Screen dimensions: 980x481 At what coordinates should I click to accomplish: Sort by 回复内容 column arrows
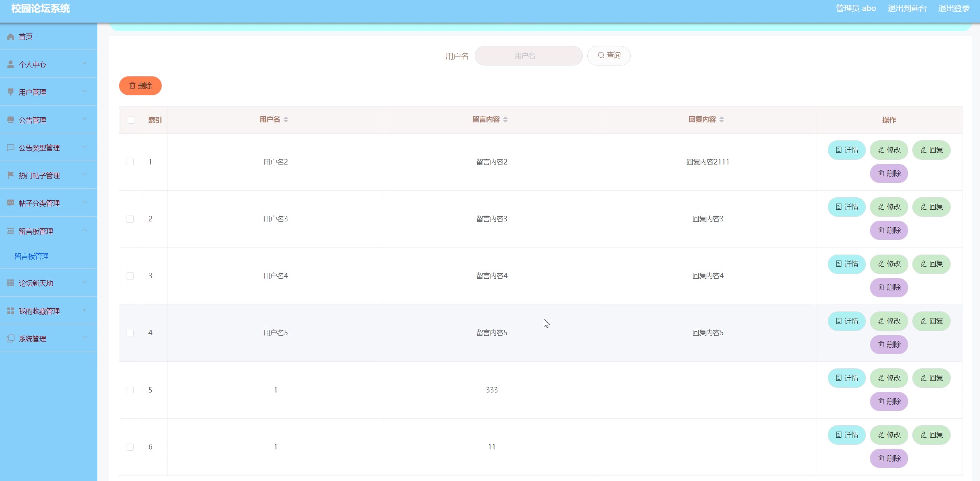coord(722,120)
